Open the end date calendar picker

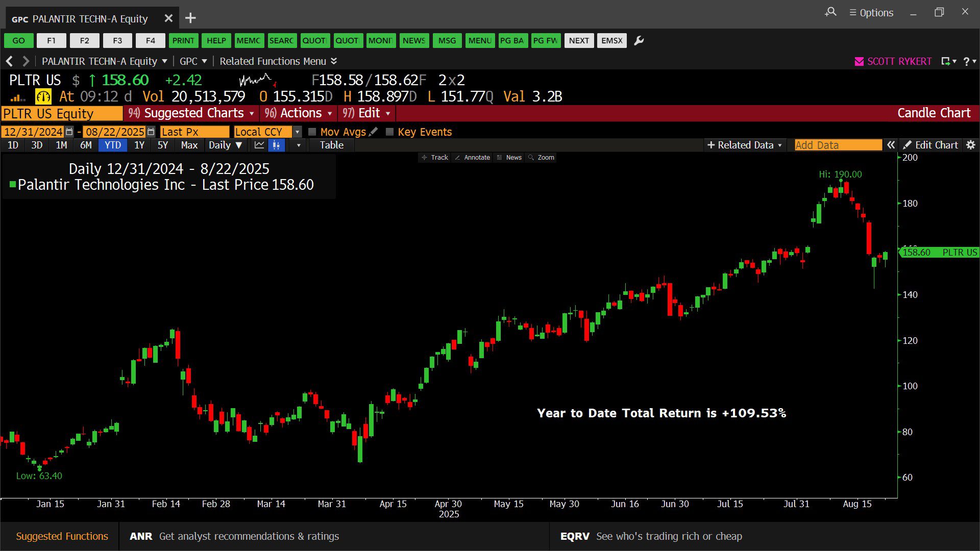[151, 132]
